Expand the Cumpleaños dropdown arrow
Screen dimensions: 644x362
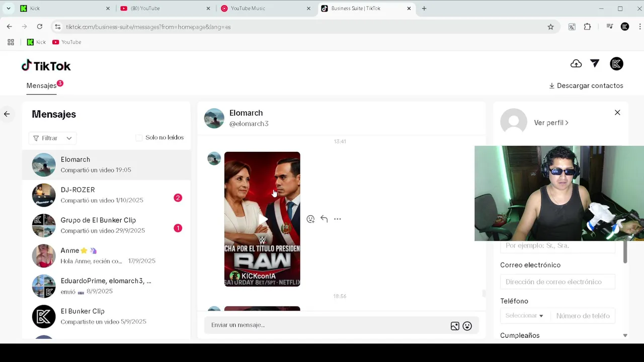click(x=625, y=335)
